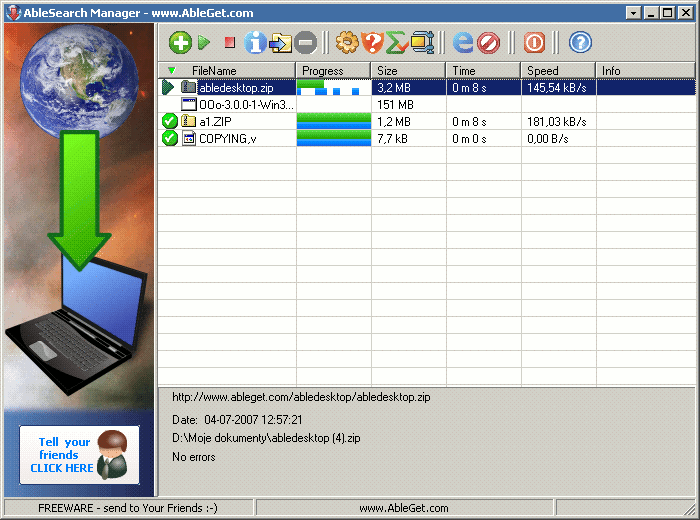Click FREEWARE - send to Your Friends status text
The height and width of the screenshot is (520, 700).
click(x=128, y=508)
